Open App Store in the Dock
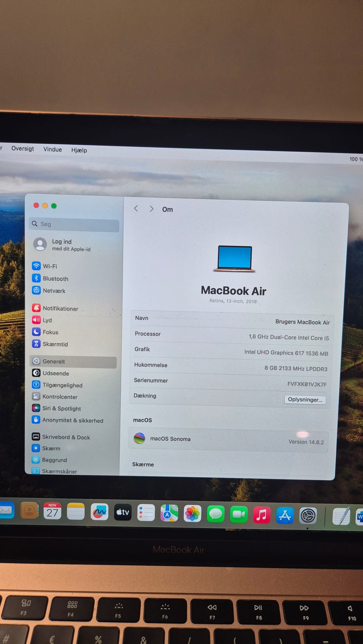 [x=285, y=515]
